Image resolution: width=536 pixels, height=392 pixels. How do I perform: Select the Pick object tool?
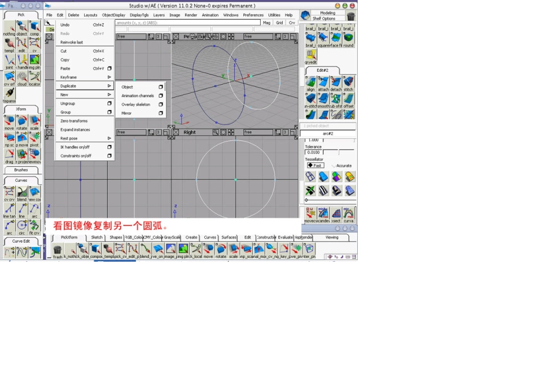click(x=21, y=27)
